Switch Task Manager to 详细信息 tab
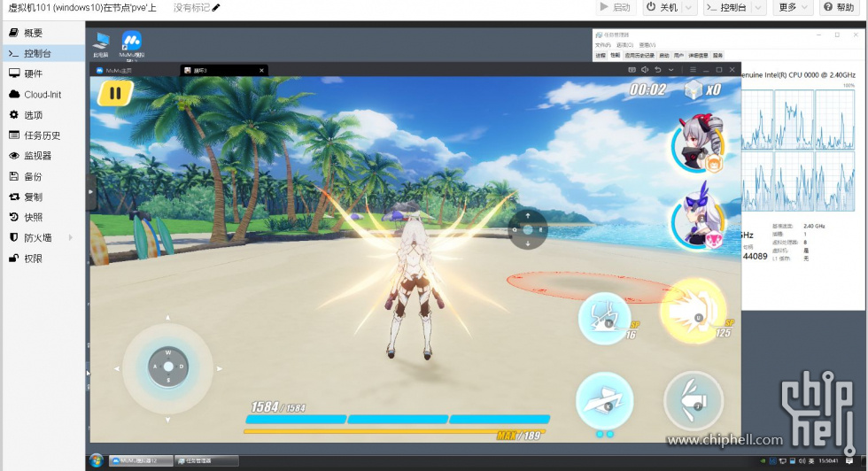 coord(698,56)
